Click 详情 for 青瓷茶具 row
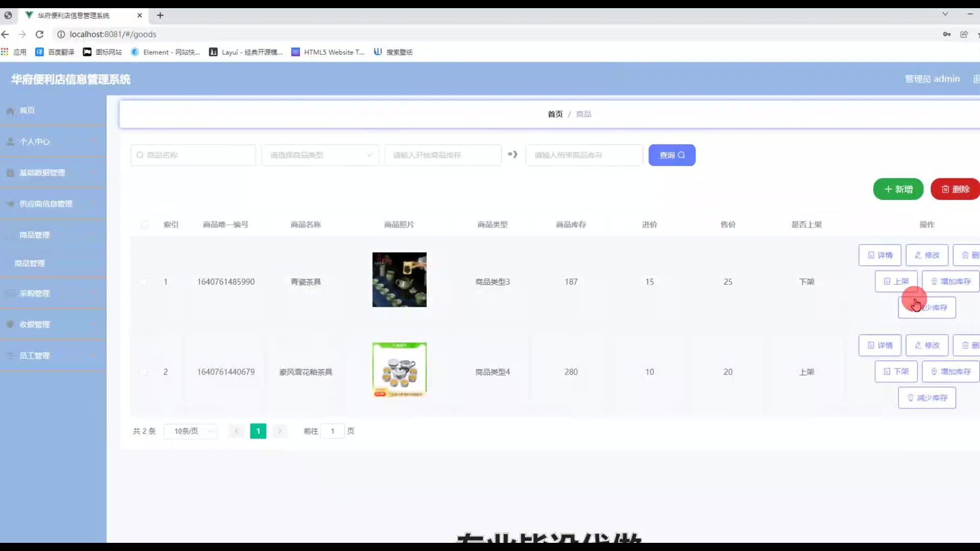 [x=880, y=255]
